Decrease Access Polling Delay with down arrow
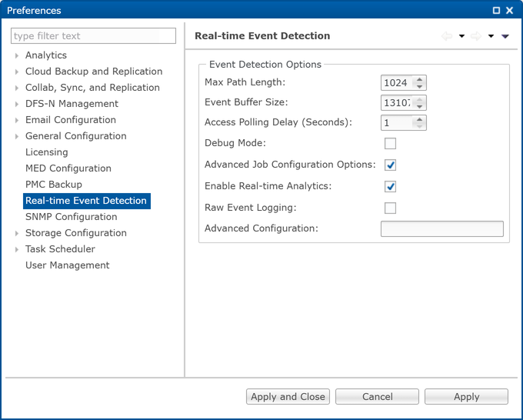Screen dimensions: 523x420 click(x=420, y=126)
